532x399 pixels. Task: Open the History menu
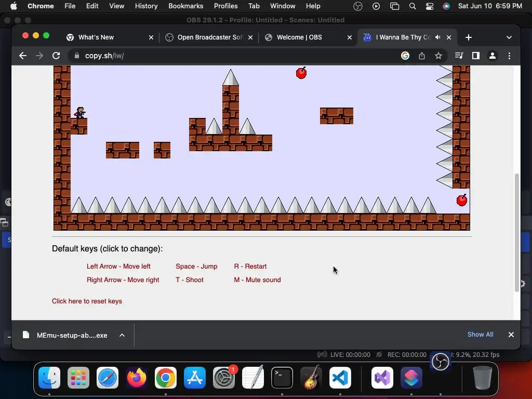tap(146, 6)
